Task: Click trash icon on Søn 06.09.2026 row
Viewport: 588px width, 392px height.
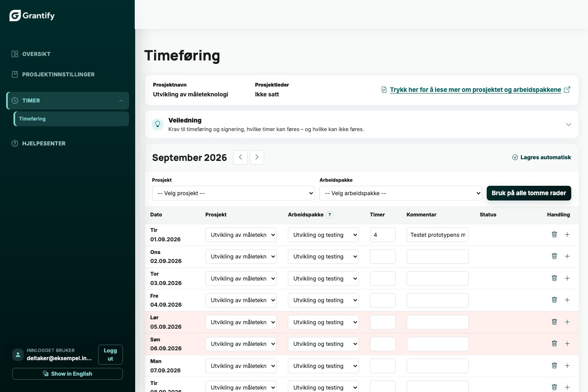Action: click(555, 343)
